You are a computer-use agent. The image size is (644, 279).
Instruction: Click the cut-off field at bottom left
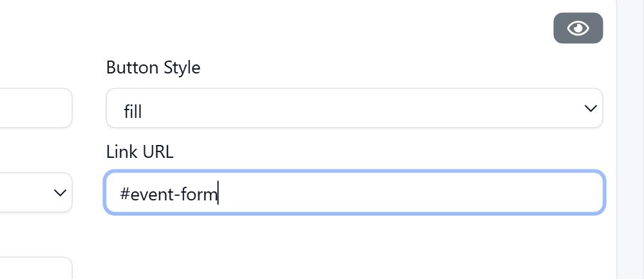[x=35, y=269]
